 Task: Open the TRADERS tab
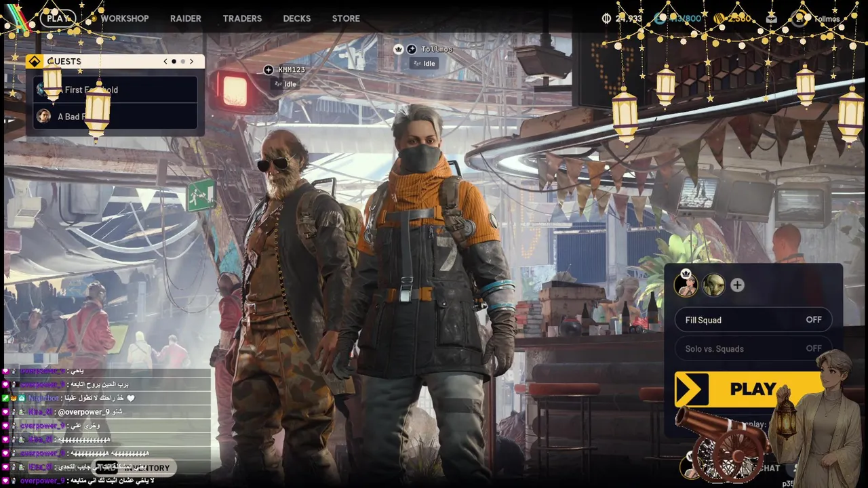pyautogui.click(x=242, y=18)
